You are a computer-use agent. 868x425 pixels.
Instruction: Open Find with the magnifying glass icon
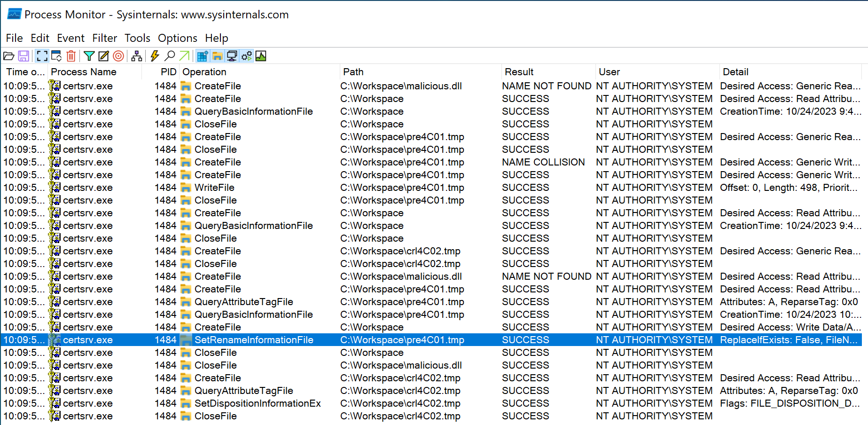[170, 56]
